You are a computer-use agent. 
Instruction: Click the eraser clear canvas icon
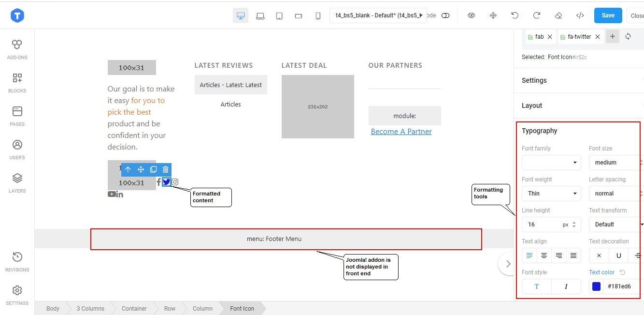click(x=558, y=15)
